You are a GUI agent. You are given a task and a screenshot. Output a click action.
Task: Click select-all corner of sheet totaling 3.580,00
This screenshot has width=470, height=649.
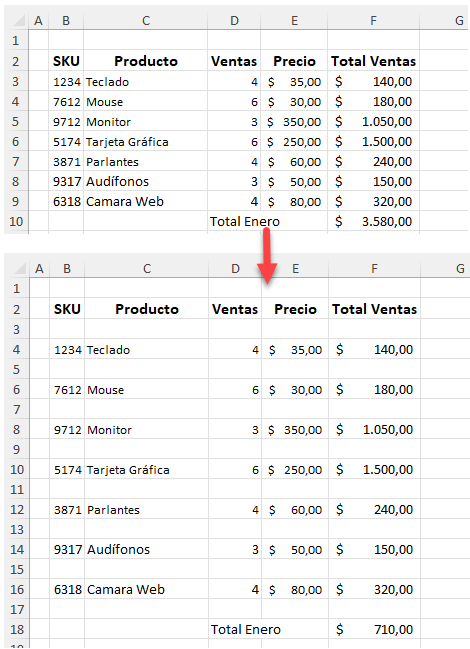click(x=17, y=20)
